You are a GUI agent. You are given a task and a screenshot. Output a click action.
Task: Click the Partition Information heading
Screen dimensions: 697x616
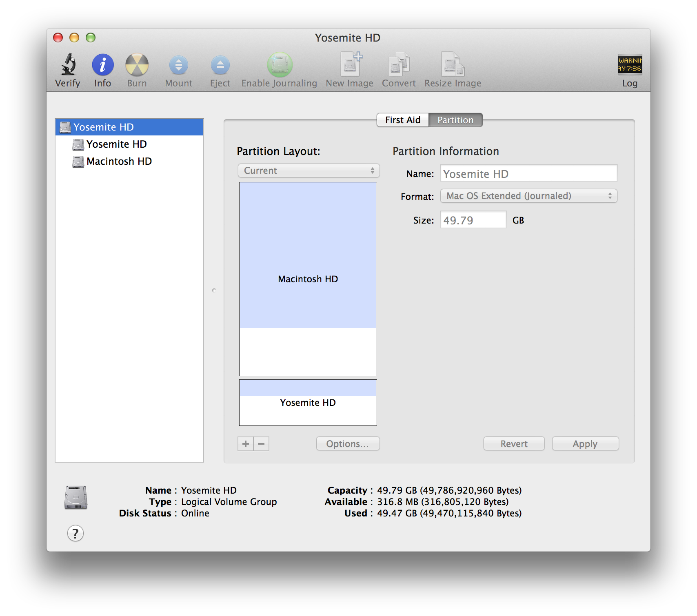pos(446,151)
